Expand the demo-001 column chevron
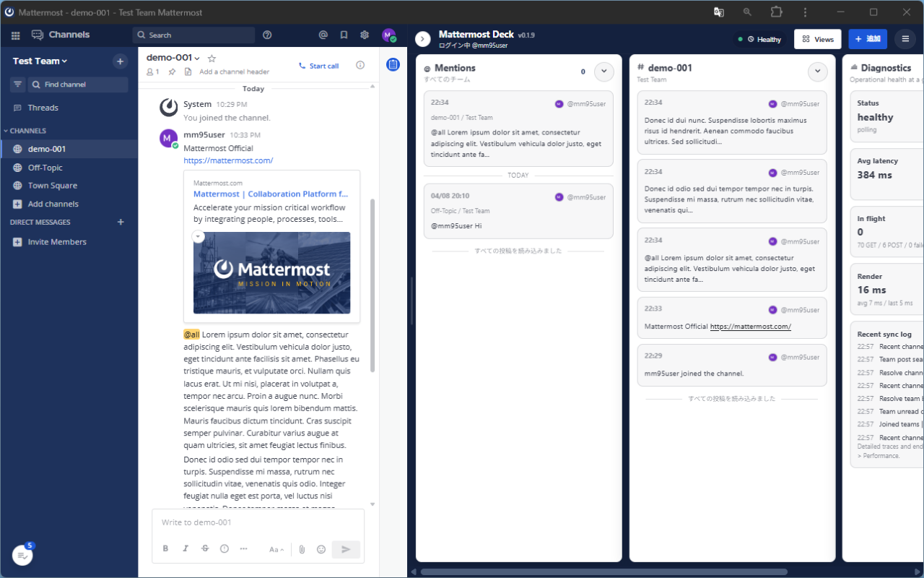 point(817,72)
